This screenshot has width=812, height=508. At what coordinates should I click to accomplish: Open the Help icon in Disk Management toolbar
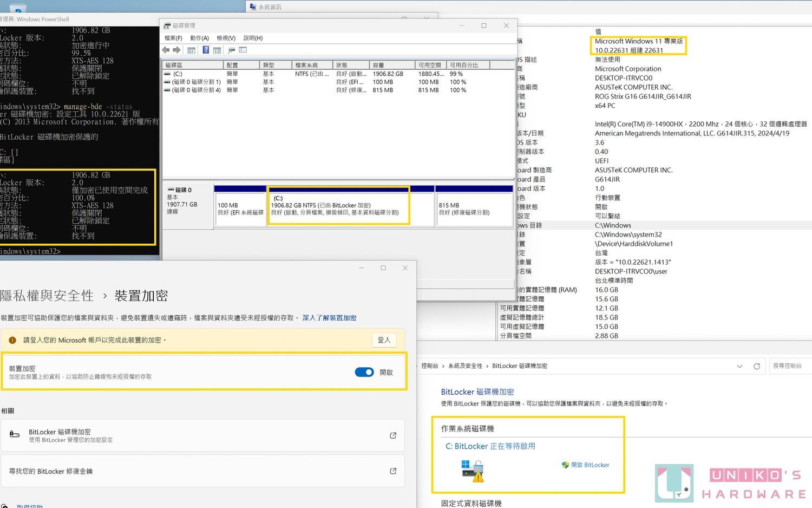(x=206, y=50)
